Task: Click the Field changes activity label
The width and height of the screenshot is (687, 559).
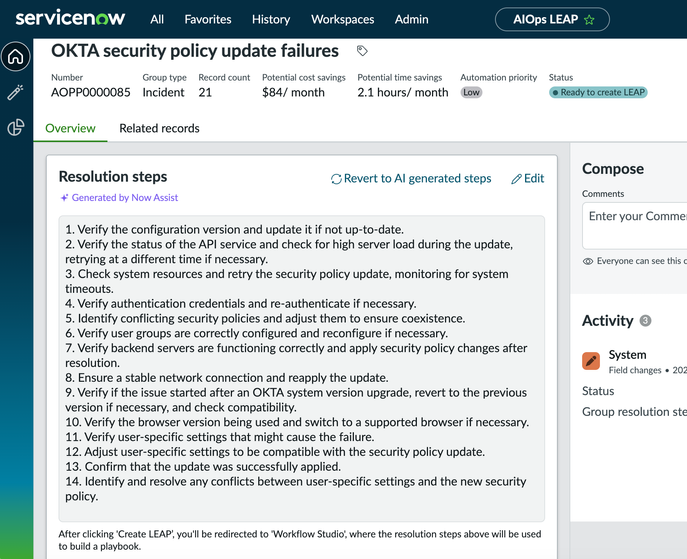Action: pos(635,370)
